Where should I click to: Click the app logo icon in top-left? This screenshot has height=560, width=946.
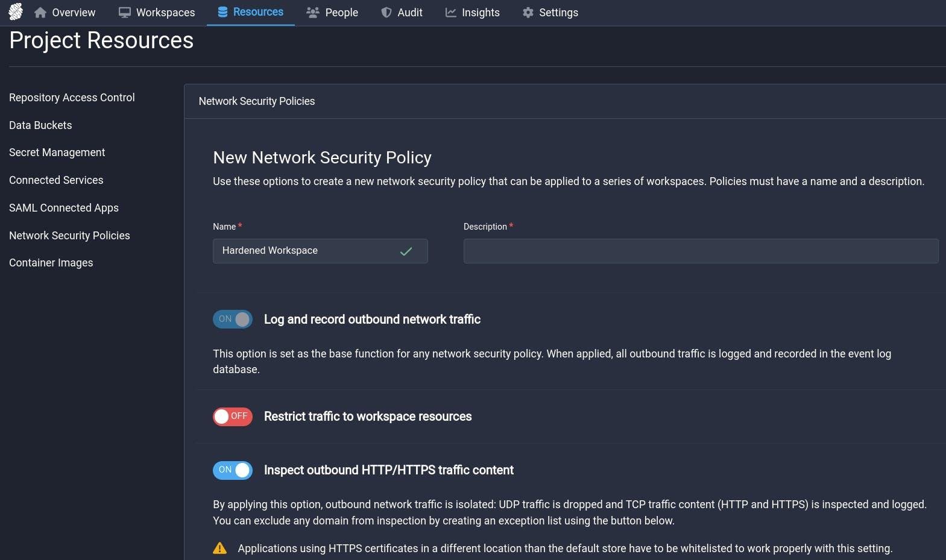(16, 11)
